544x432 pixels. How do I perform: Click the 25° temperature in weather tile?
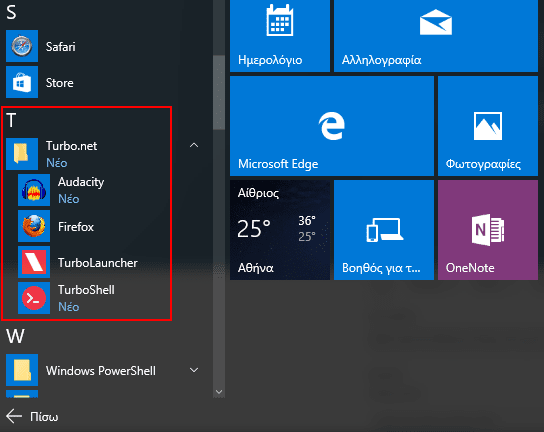254,229
